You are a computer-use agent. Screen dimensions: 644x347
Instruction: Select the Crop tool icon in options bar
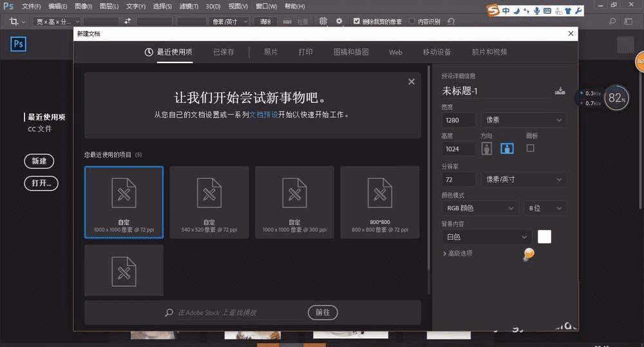14,21
